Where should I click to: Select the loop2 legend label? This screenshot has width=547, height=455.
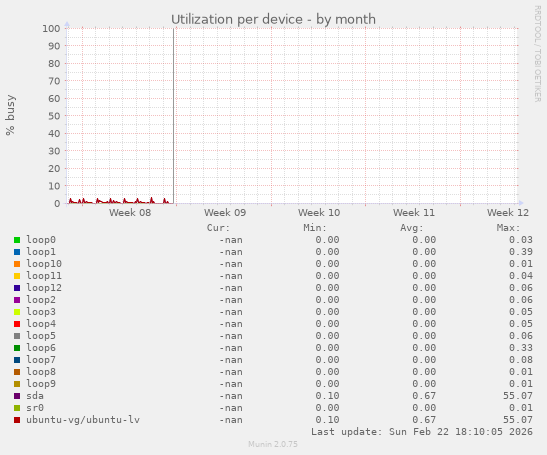[x=41, y=300]
